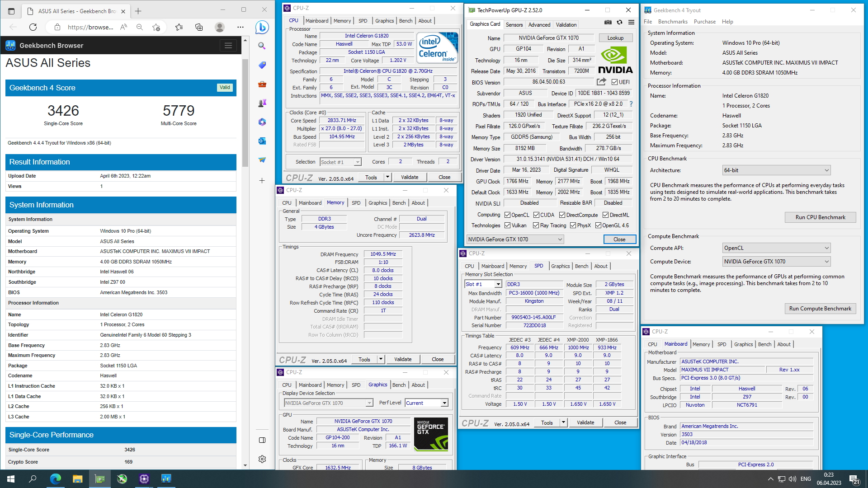Take GPU-Z screenshot with camera icon
868x488 pixels.
pos(608,22)
